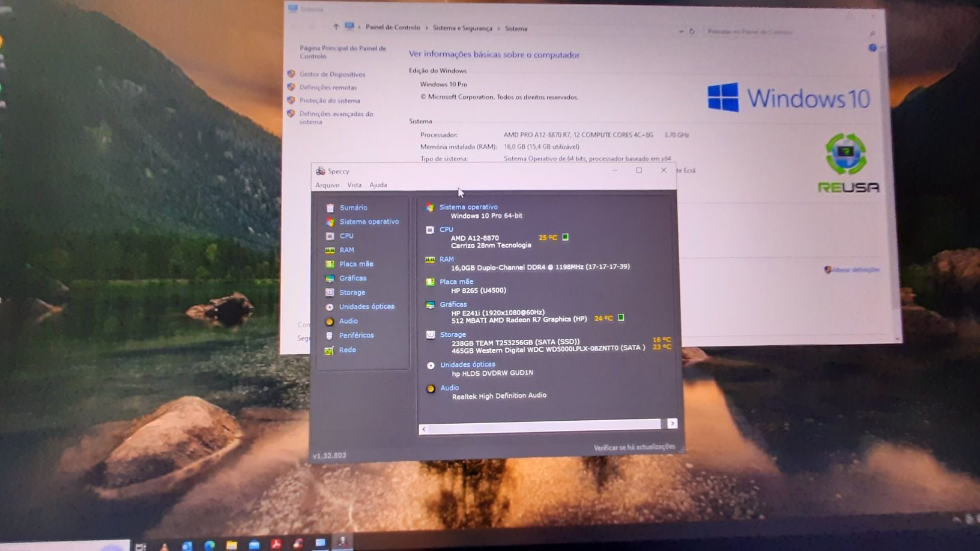Click the right arrow of Speccy scrollbar
The height and width of the screenshot is (551, 980).
pyautogui.click(x=672, y=423)
